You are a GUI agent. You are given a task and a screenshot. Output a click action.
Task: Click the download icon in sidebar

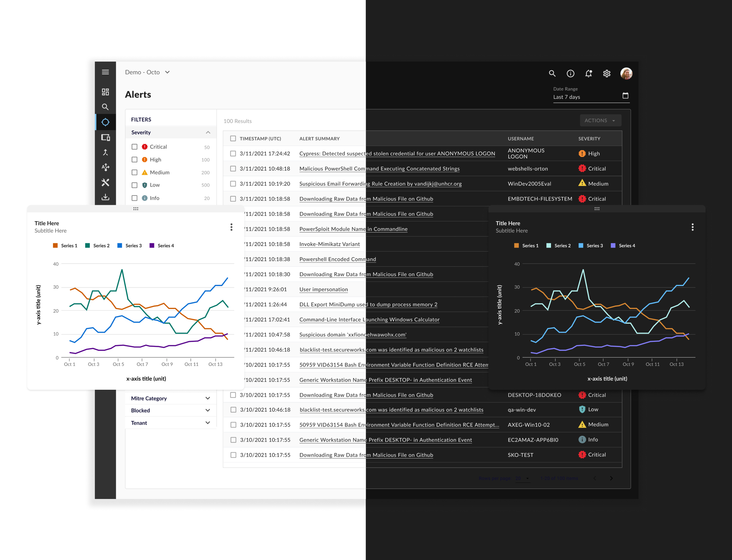pyautogui.click(x=105, y=197)
